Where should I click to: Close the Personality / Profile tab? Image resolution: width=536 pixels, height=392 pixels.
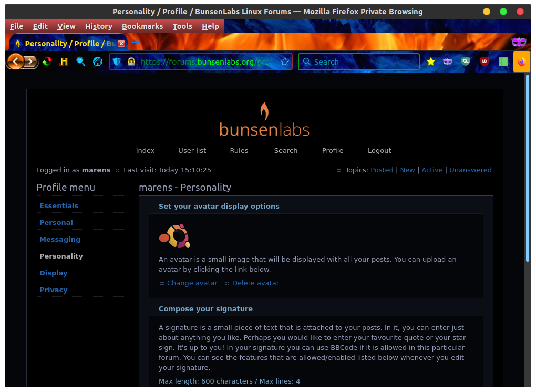(121, 44)
